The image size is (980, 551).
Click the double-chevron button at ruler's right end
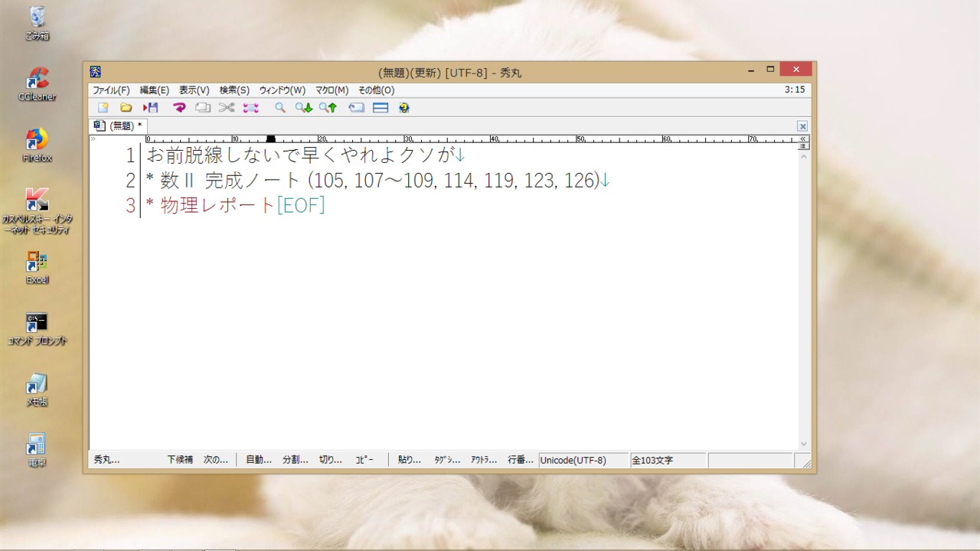click(803, 139)
